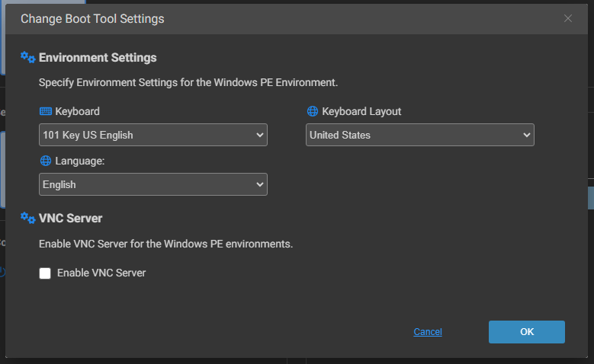
Task: Click the 'Enable VNC Server' checkbox label
Action: click(101, 273)
